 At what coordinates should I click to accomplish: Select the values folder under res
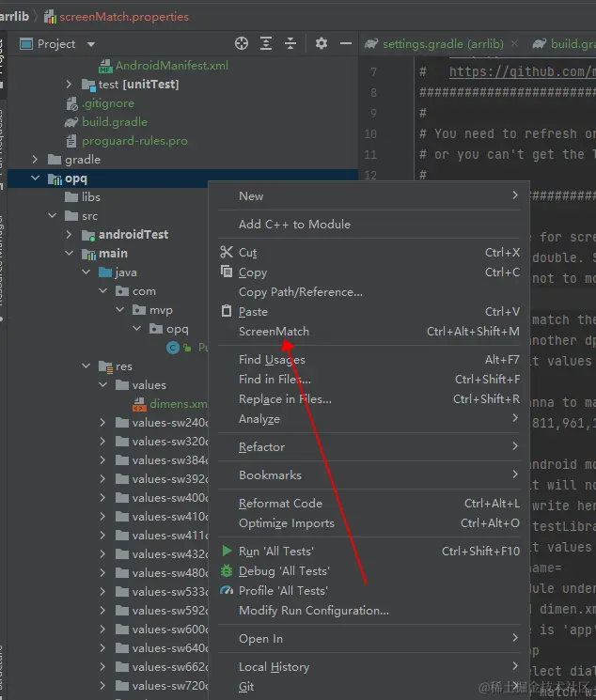(149, 385)
